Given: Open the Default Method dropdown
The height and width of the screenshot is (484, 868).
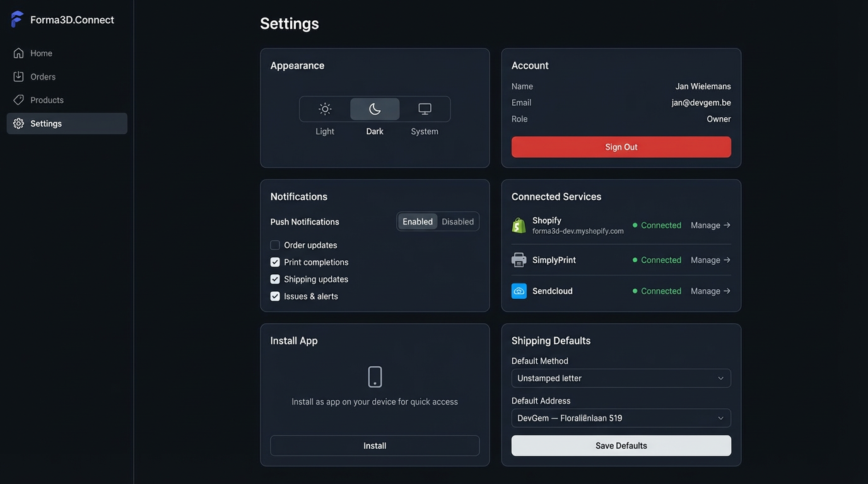Looking at the screenshot, I should pos(621,378).
